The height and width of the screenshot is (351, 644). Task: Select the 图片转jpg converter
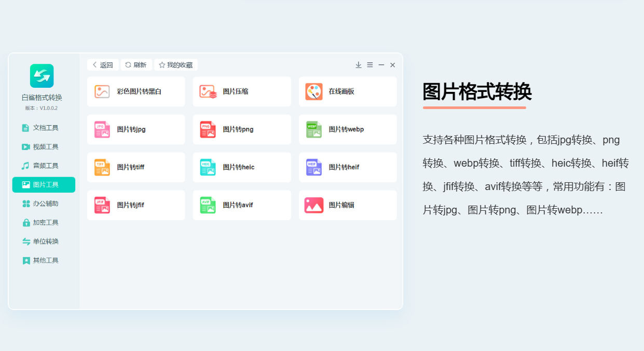click(136, 129)
